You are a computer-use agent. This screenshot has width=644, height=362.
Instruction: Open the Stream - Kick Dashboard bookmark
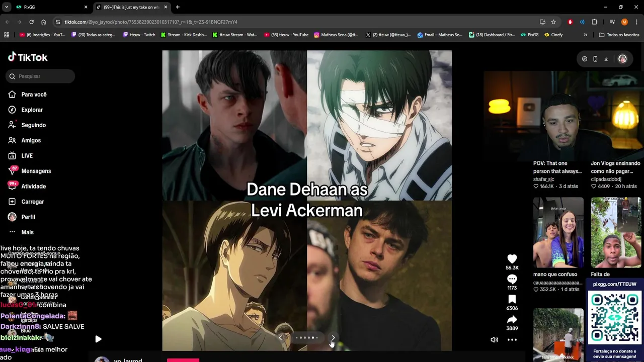(183, 35)
